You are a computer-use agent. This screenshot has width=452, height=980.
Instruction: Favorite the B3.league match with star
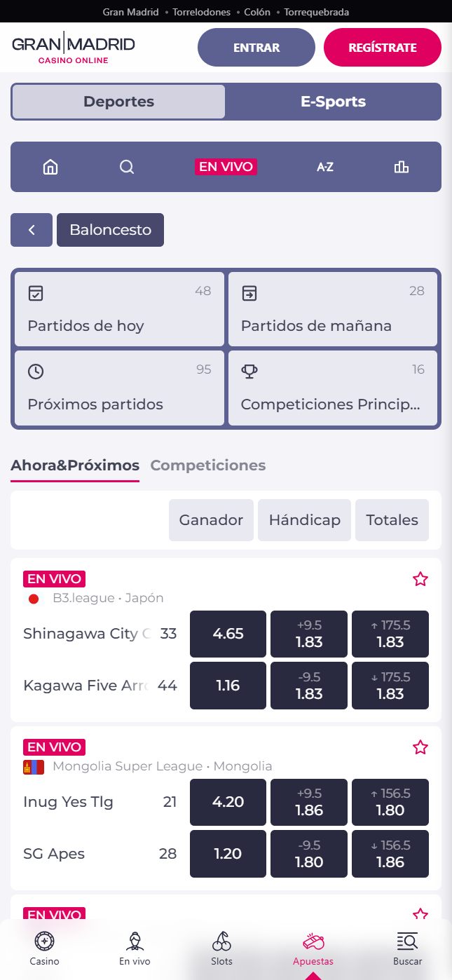(420, 579)
